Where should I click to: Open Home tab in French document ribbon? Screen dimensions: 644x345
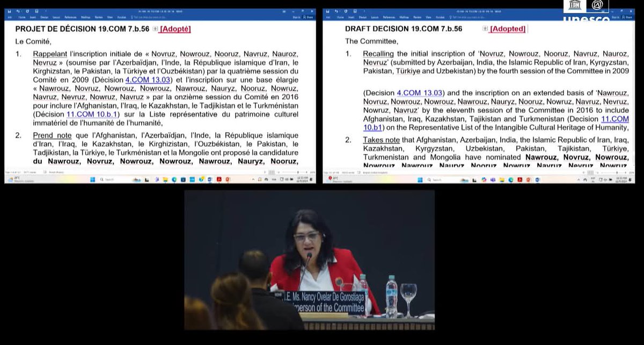pos(22,17)
